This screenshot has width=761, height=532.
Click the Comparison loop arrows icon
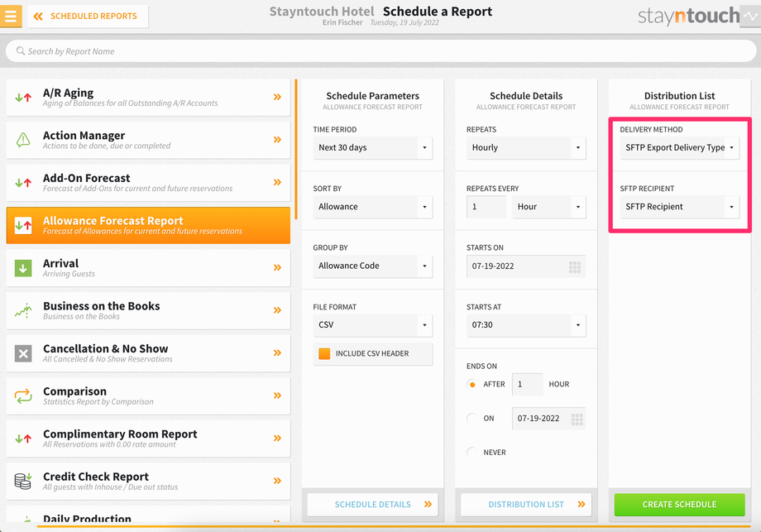(23, 396)
